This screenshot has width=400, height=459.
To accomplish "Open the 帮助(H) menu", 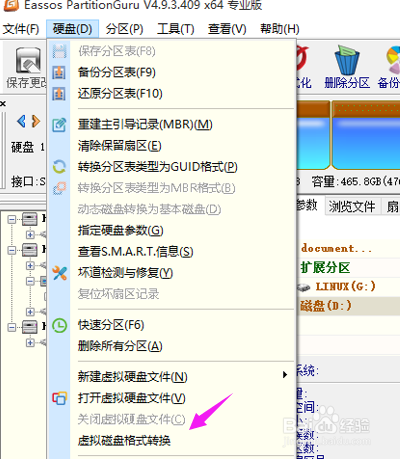I will (x=279, y=29).
